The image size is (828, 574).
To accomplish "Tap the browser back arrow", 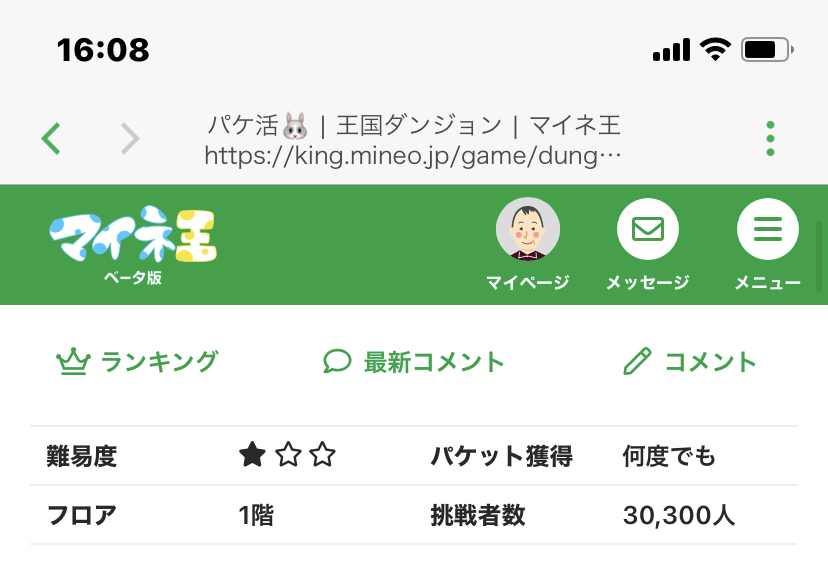I will pos(51,138).
